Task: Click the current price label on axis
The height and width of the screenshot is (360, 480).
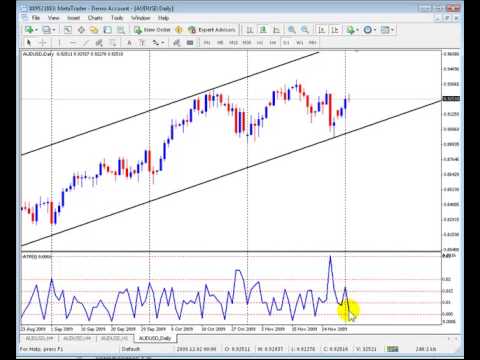Action: click(x=451, y=99)
